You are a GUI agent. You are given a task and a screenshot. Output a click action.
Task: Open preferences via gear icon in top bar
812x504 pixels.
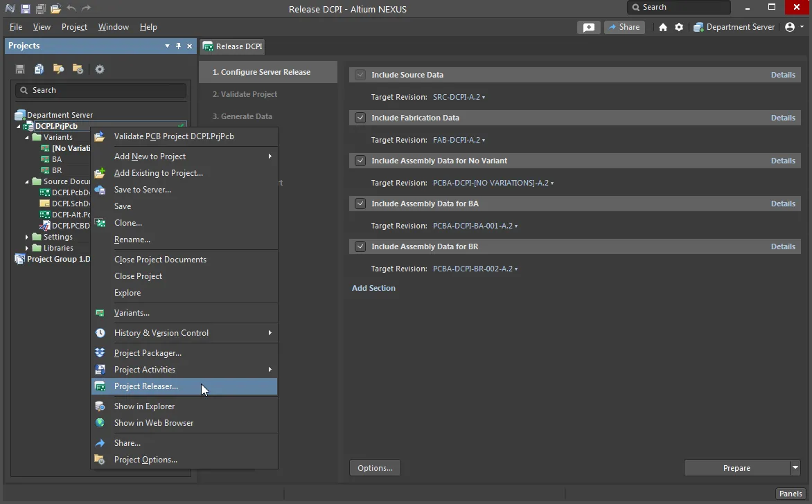click(679, 28)
